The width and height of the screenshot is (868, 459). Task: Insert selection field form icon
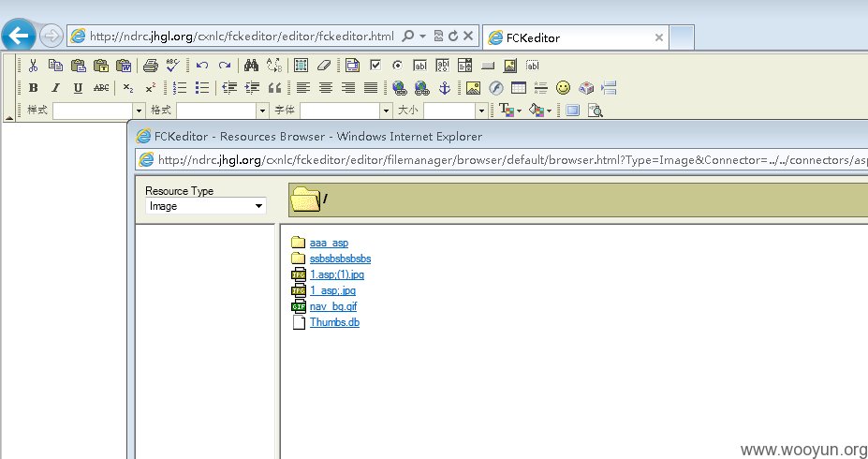[465, 66]
